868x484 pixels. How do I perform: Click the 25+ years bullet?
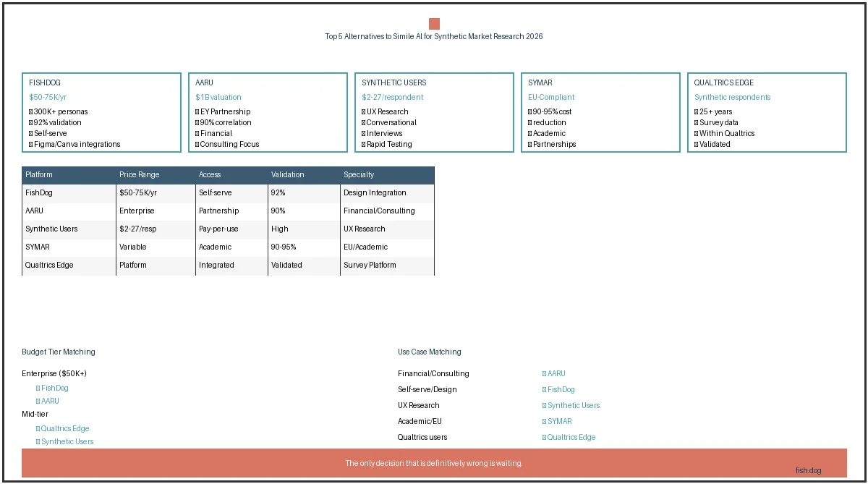[x=713, y=111]
